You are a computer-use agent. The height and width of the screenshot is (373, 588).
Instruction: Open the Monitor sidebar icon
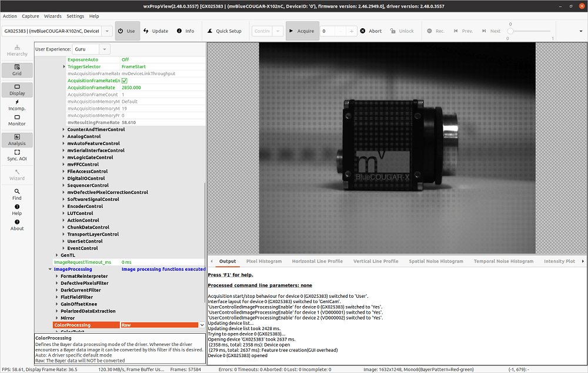(17, 120)
